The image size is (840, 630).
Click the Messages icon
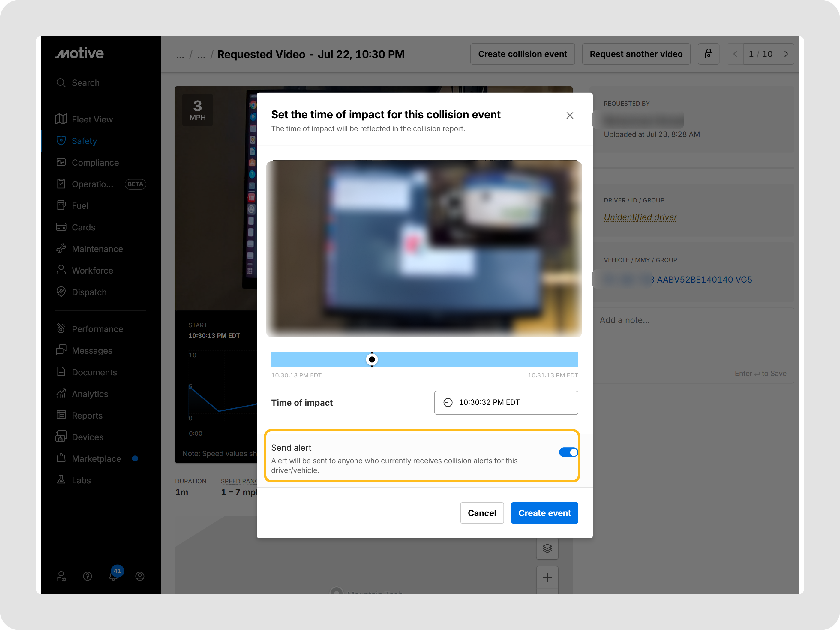point(61,350)
